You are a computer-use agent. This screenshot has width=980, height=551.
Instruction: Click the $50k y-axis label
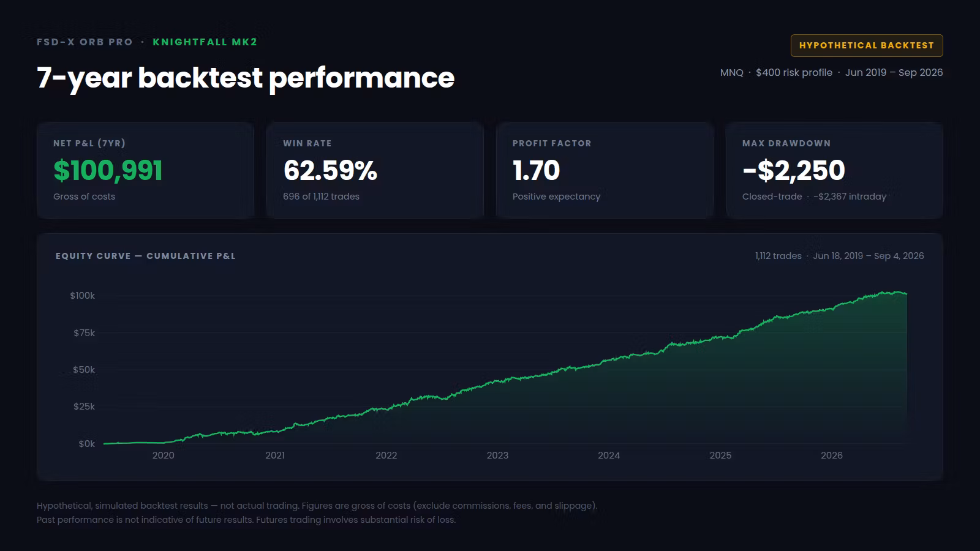coord(84,370)
